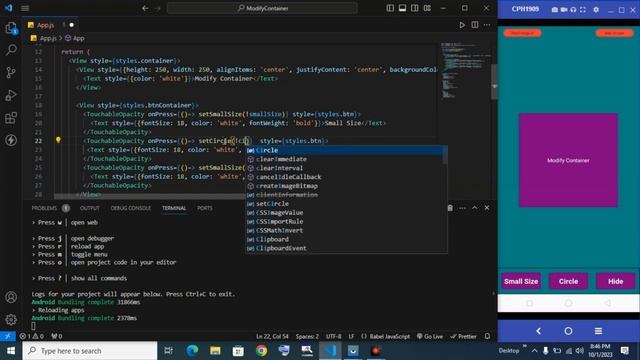Viewport: 640px width, 360px height.
Task: Toggle bottom panel layout icon
Action: pos(402,8)
